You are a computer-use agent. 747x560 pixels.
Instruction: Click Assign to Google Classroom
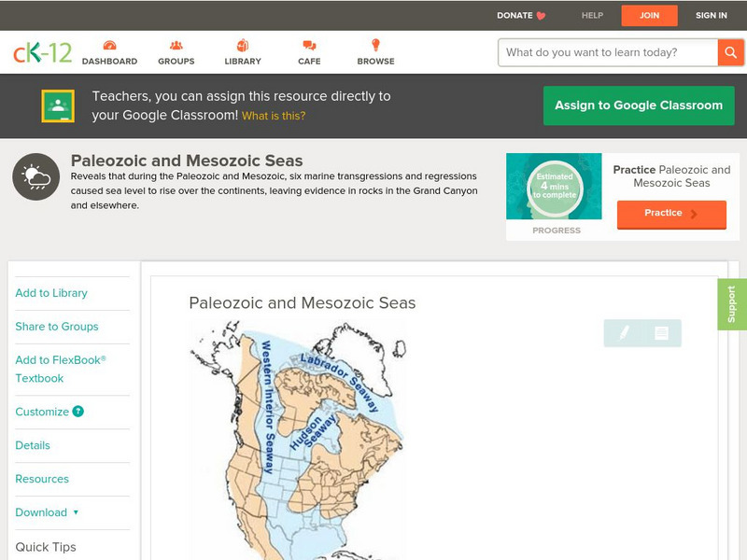[639, 105]
